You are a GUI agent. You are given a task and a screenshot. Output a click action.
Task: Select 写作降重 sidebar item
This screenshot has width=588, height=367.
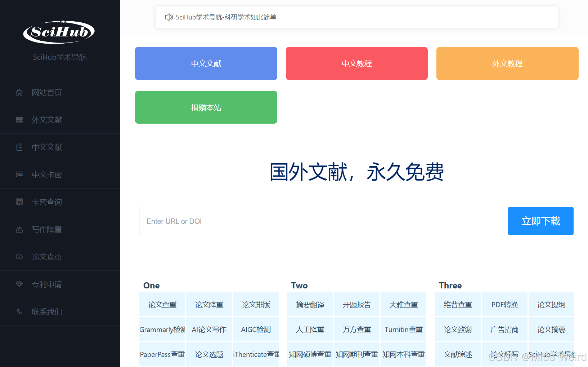(60, 230)
